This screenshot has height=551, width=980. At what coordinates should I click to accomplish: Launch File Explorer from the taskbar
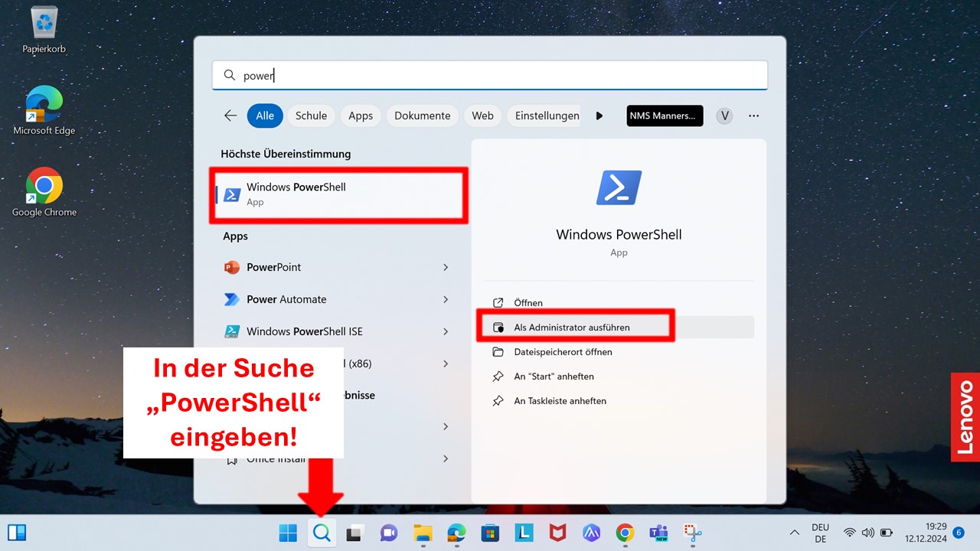click(423, 533)
